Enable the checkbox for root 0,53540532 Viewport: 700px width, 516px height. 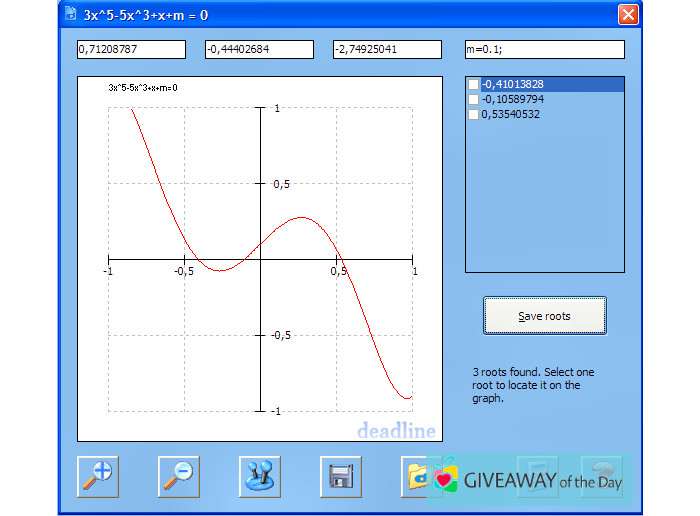474,115
